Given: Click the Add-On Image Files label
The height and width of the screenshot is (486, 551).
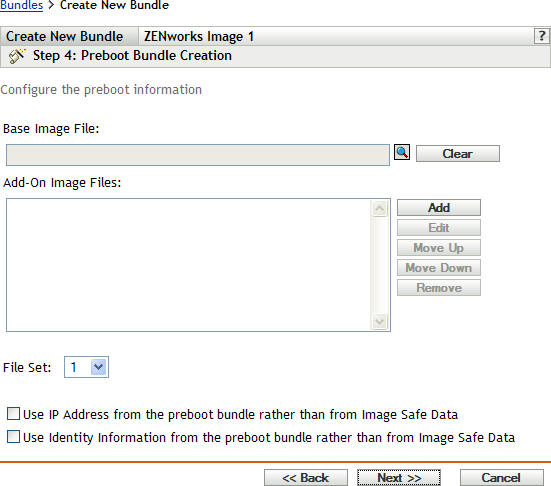Looking at the screenshot, I should pyautogui.click(x=62, y=183).
